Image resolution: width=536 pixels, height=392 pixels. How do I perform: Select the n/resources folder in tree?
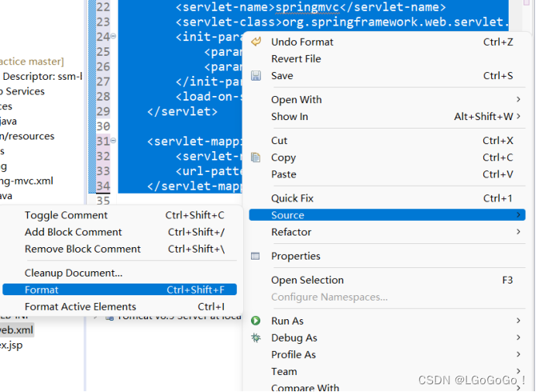[27, 136]
